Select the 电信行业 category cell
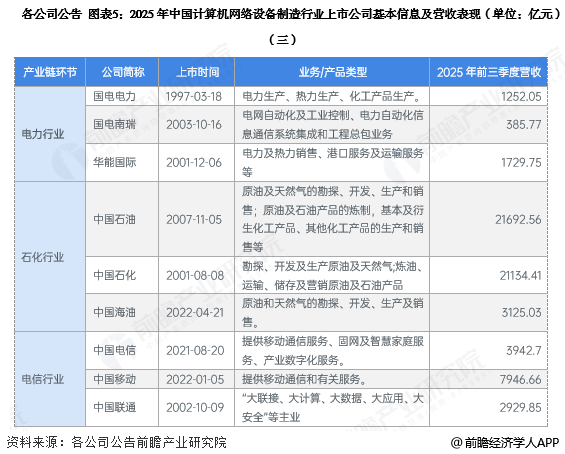 (50, 379)
